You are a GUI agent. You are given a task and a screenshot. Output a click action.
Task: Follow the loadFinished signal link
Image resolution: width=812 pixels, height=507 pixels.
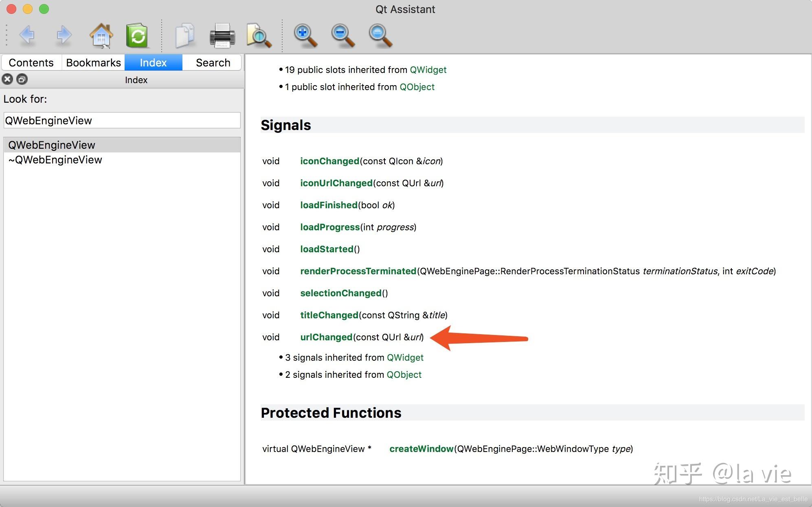329,205
